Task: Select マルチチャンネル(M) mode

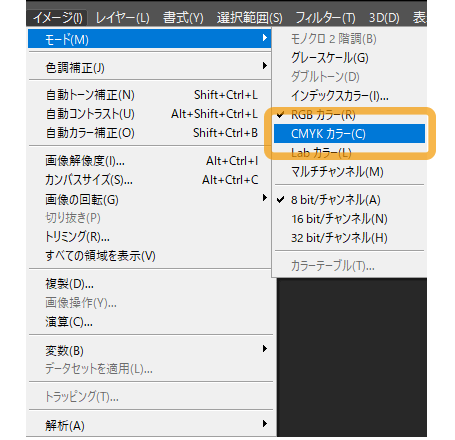Action: [349, 172]
